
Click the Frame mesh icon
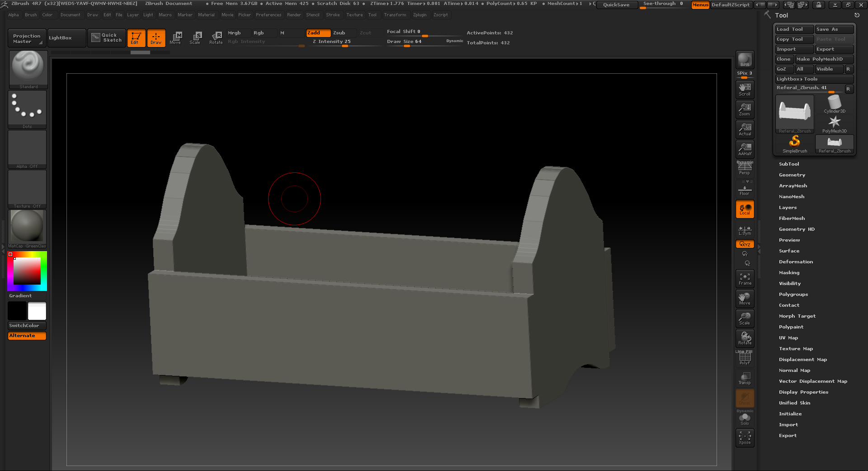tap(745, 279)
